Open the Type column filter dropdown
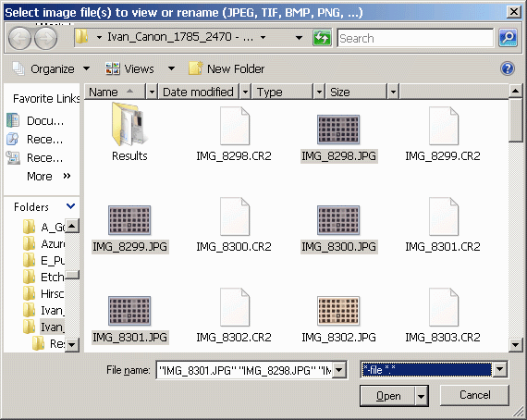527x420 pixels. click(x=319, y=92)
